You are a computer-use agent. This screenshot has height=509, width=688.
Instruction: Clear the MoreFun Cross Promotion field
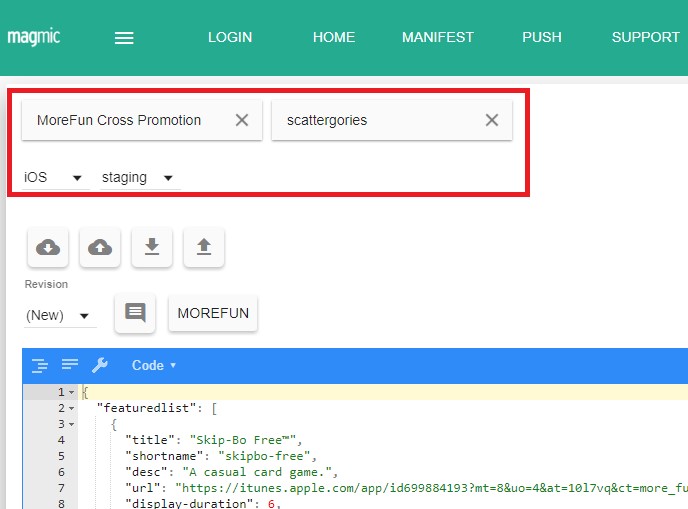pyautogui.click(x=242, y=120)
